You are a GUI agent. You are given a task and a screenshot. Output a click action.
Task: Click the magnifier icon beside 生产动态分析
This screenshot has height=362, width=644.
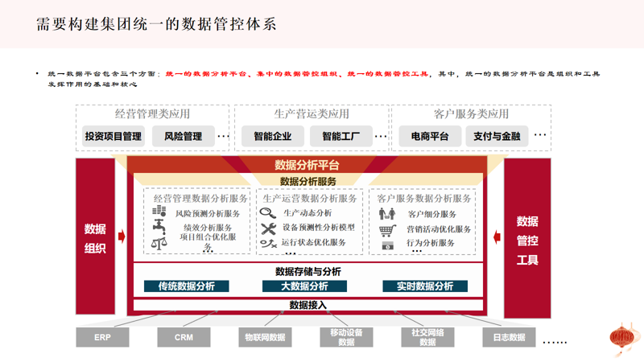268,212
